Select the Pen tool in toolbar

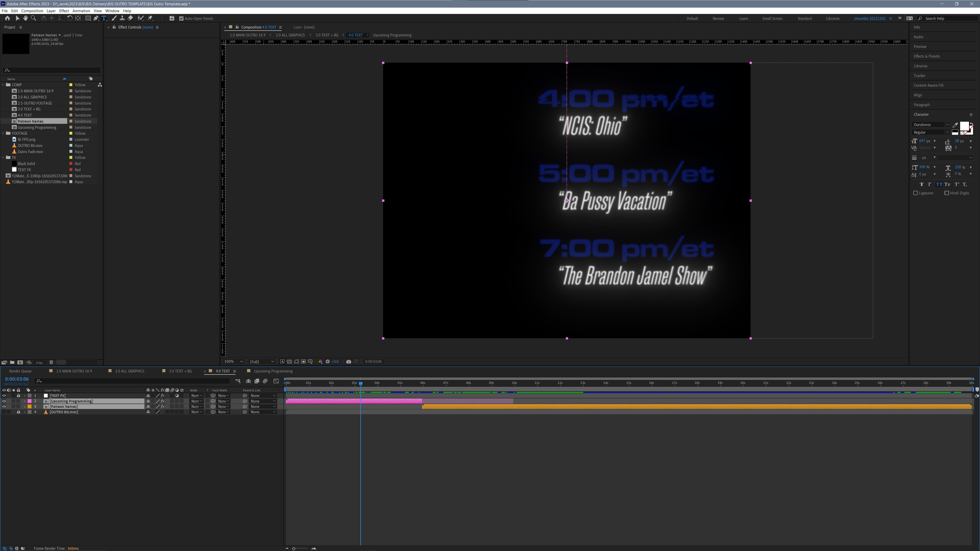[96, 18]
